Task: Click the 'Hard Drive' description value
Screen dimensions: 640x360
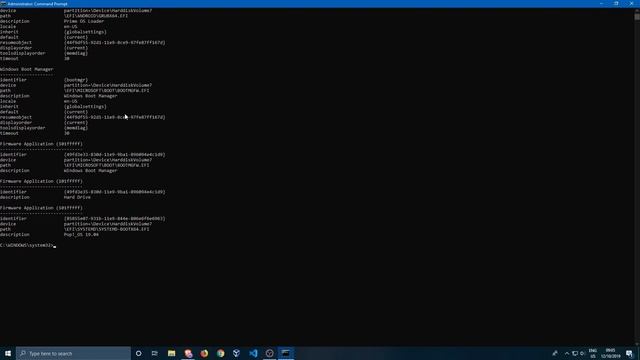Action: [x=77, y=197]
